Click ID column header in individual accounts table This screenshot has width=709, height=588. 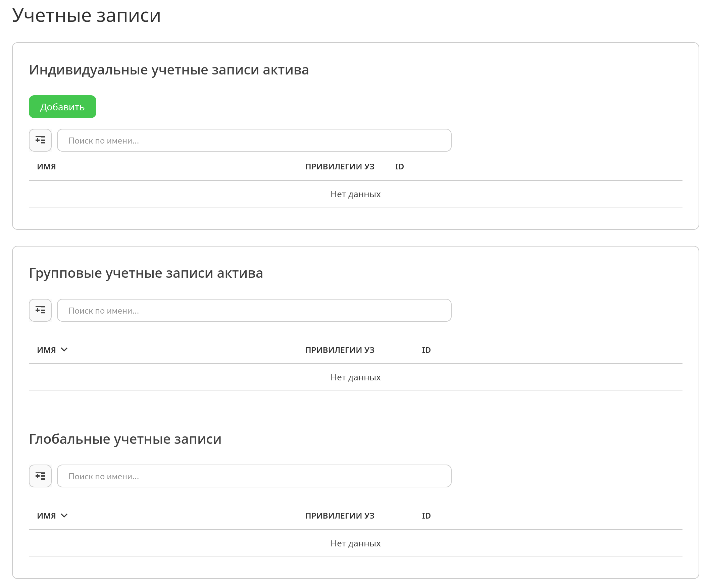pyautogui.click(x=399, y=166)
